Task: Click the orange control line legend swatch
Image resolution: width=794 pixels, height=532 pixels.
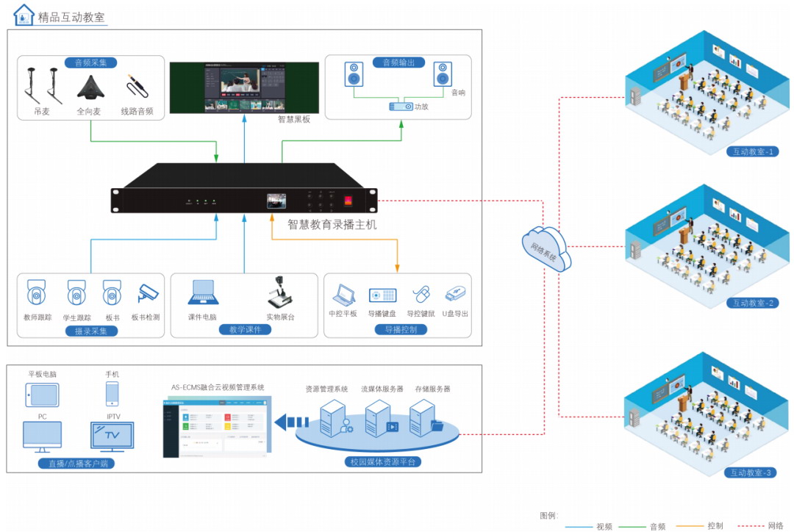Action: point(688,525)
